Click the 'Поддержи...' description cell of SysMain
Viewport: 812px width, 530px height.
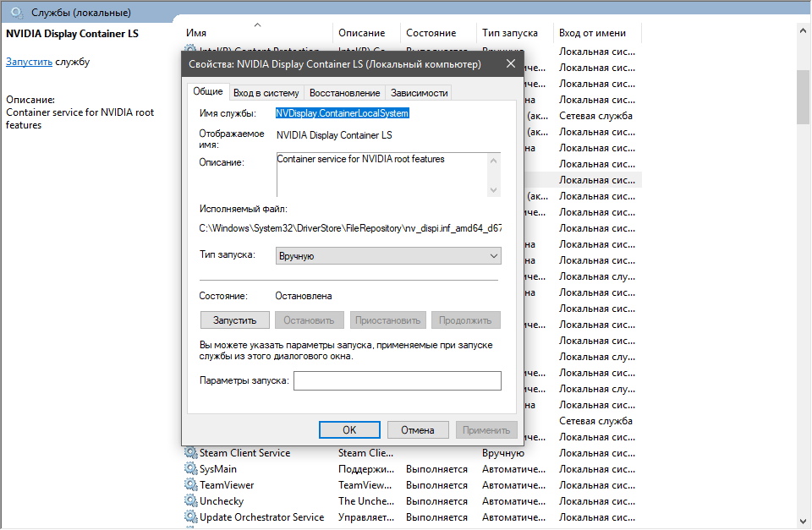pos(365,469)
